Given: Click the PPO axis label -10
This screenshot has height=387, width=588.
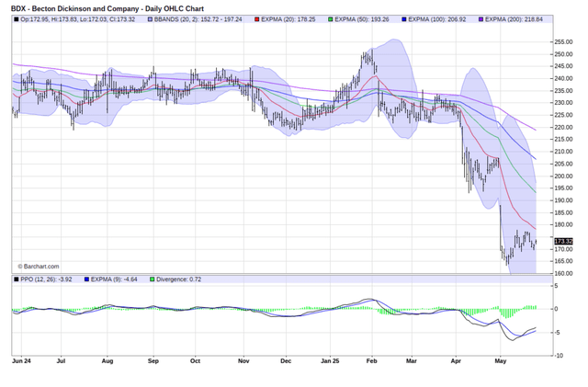Looking at the screenshot, I should [559, 356].
